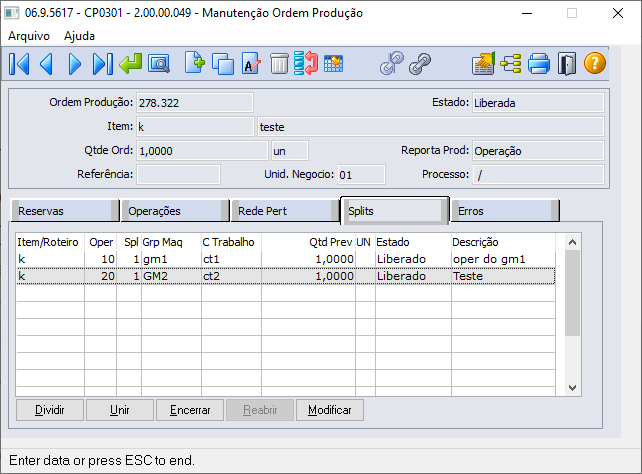Click the Descrição column header

[x=503, y=242]
